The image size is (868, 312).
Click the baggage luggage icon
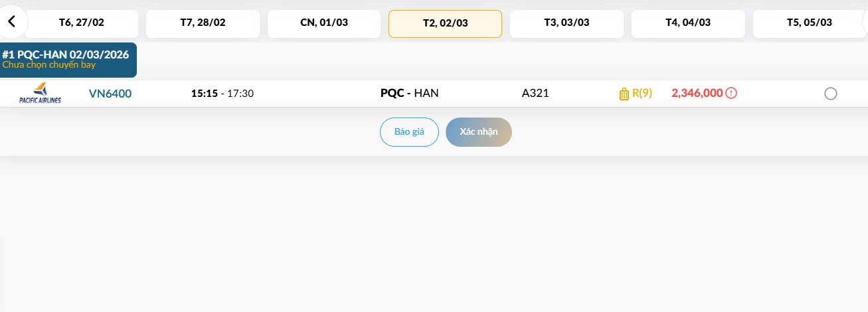click(x=624, y=94)
